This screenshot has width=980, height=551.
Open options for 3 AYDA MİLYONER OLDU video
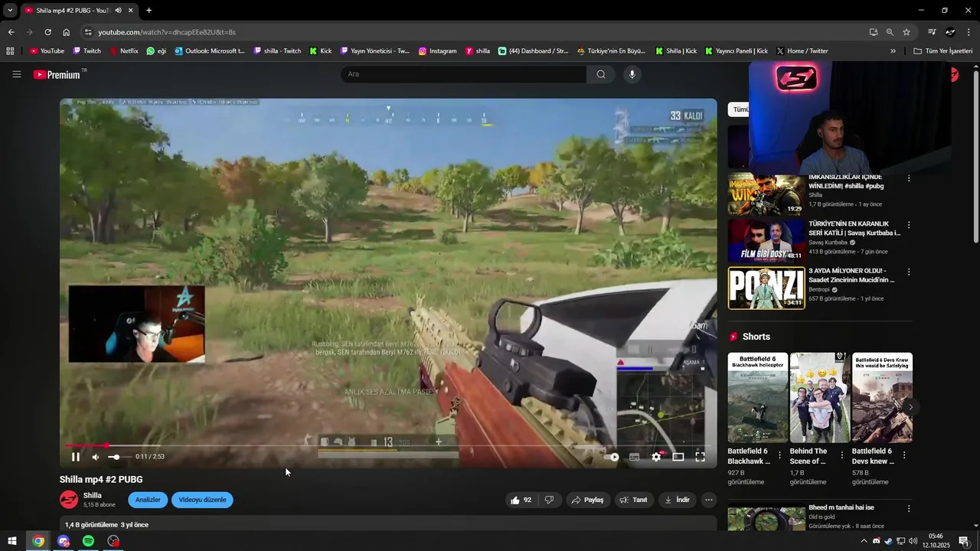(909, 272)
